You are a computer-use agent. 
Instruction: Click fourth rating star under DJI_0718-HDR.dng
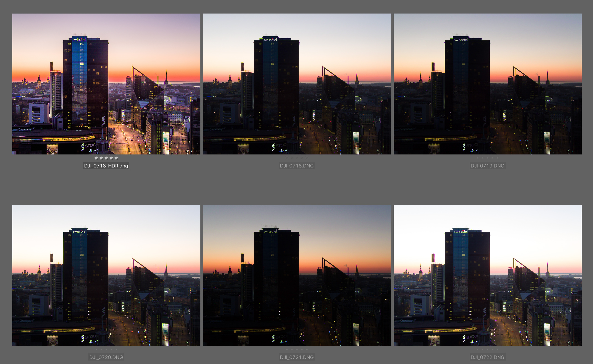[x=111, y=158]
